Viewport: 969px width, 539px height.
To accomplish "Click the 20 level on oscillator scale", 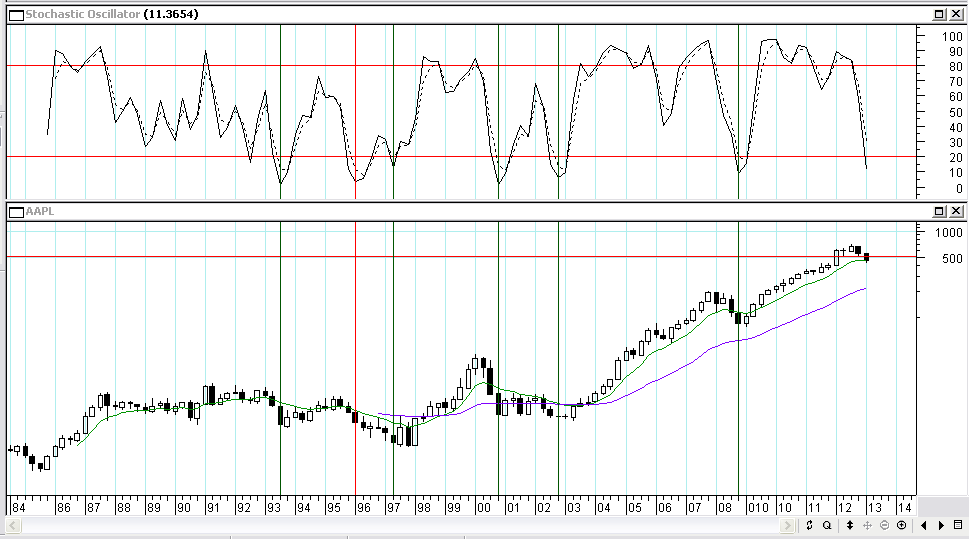I will 955,158.
